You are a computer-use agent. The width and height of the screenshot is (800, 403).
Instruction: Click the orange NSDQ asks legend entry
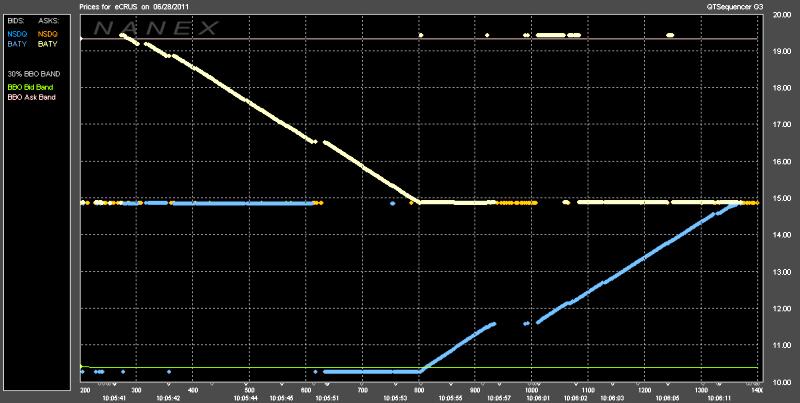coord(48,35)
